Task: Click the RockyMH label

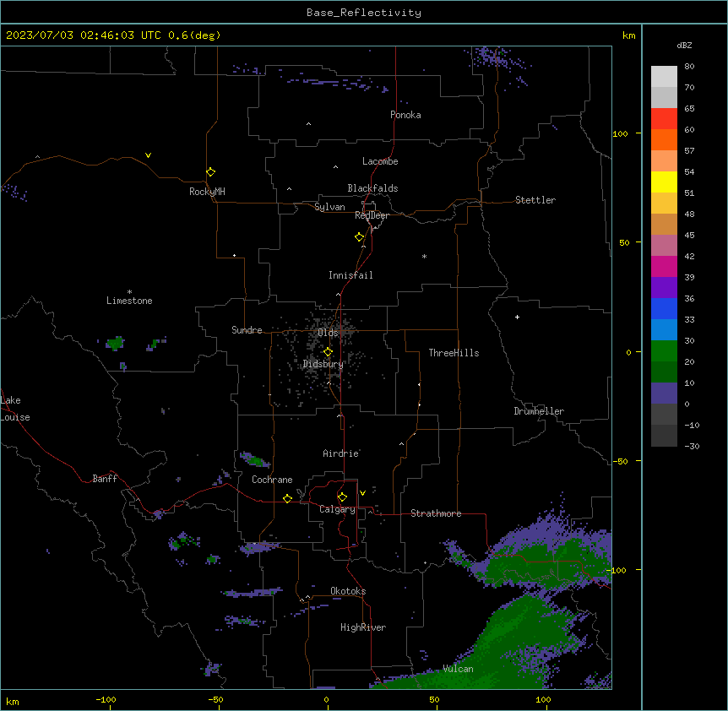Action: tap(207, 192)
